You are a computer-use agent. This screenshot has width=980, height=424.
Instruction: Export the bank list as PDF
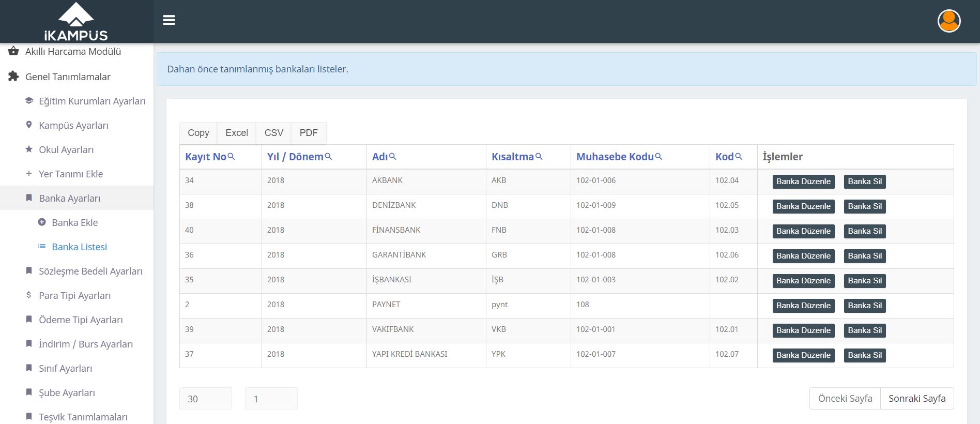(x=309, y=133)
